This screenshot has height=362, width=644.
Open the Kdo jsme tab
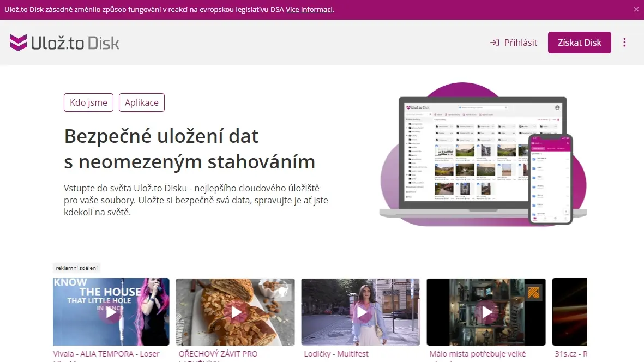(x=88, y=102)
